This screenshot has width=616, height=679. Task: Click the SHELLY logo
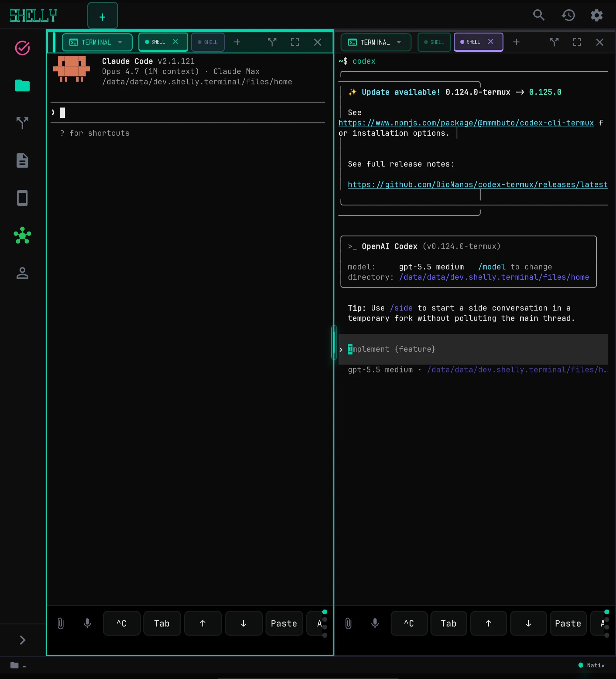coord(34,16)
